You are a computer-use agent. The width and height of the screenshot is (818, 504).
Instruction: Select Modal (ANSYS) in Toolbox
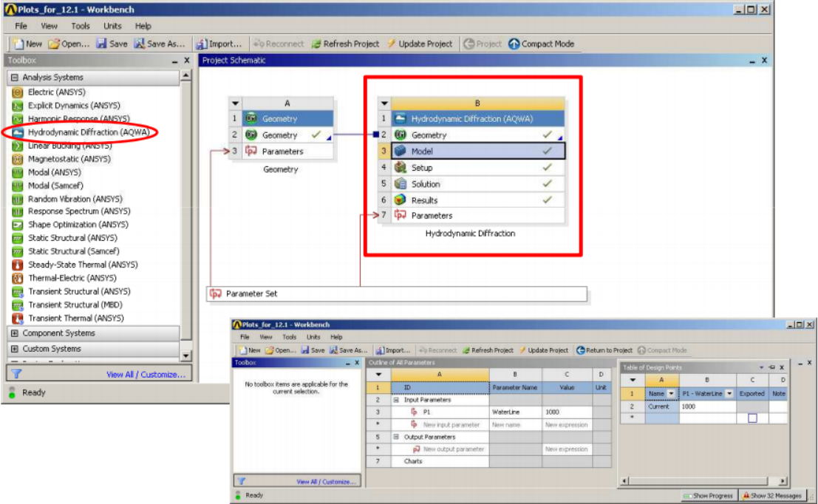click(54, 172)
